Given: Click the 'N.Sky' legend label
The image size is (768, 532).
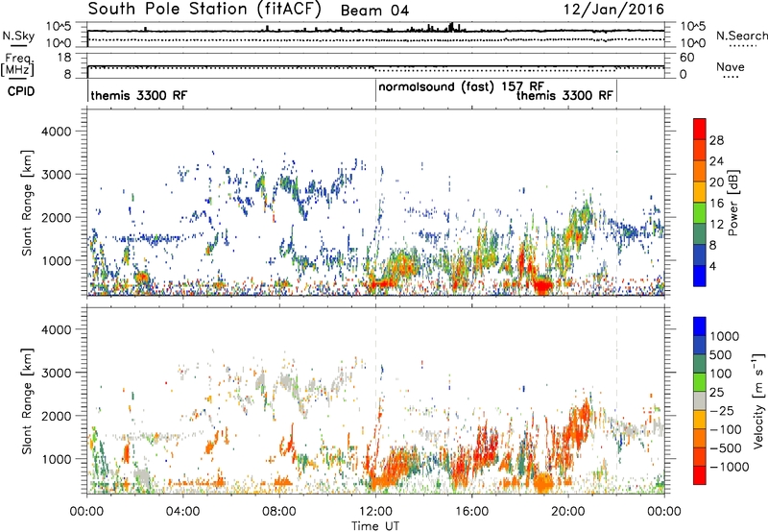Looking at the screenshot, I should 18,36.
